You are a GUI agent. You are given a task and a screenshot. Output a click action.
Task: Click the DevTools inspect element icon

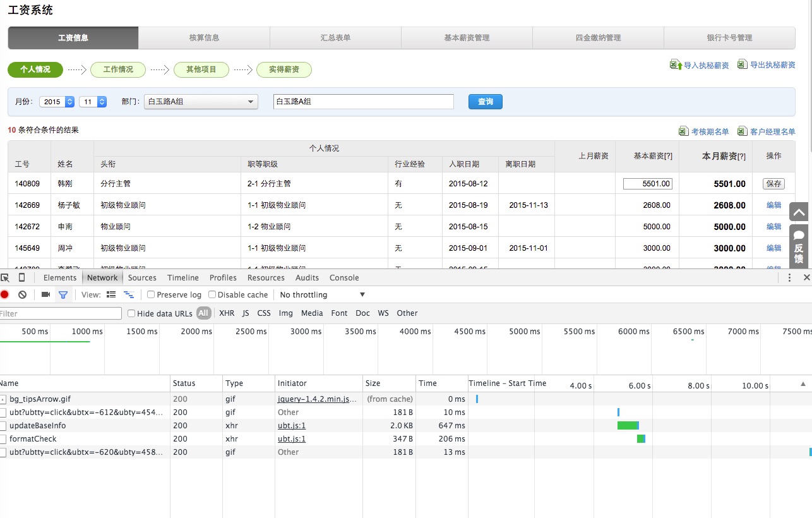(x=5, y=278)
